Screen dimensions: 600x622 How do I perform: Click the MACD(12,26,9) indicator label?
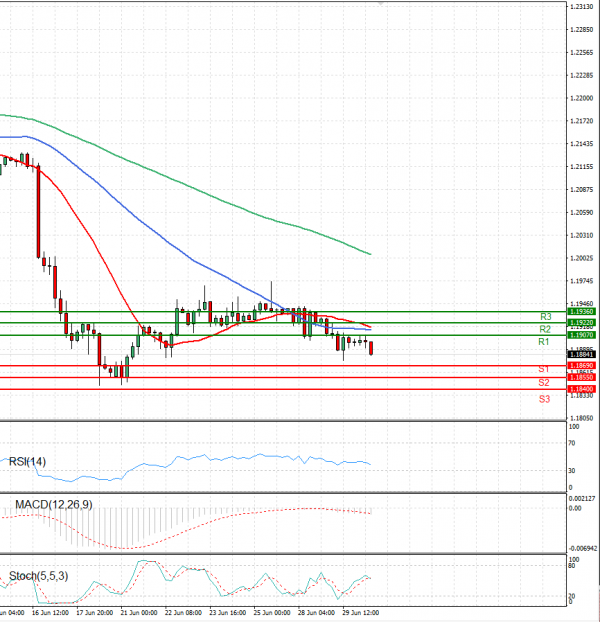pos(54,505)
